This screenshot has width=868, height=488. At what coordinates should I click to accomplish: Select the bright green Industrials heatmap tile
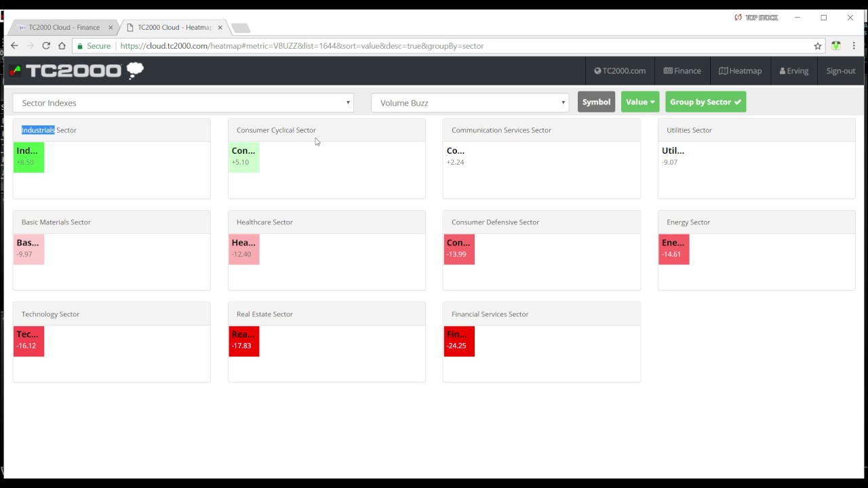pyautogui.click(x=28, y=157)
